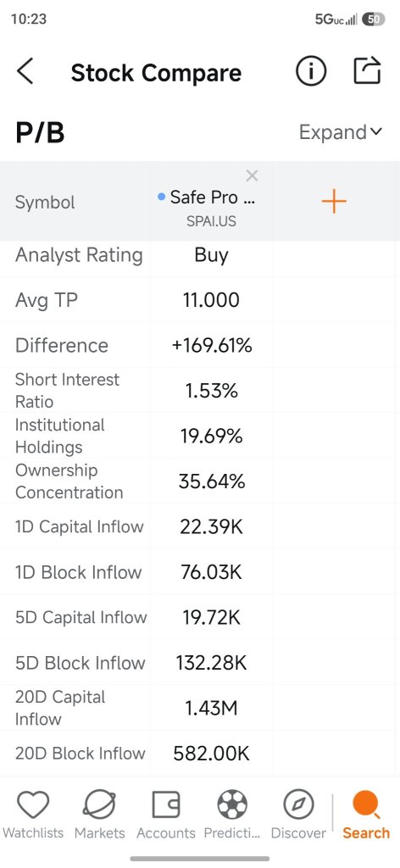Tap the chevron beside Expand
The height and width of the screenshot is (868, 400).
pyautogui.click(x=376, y=131)
